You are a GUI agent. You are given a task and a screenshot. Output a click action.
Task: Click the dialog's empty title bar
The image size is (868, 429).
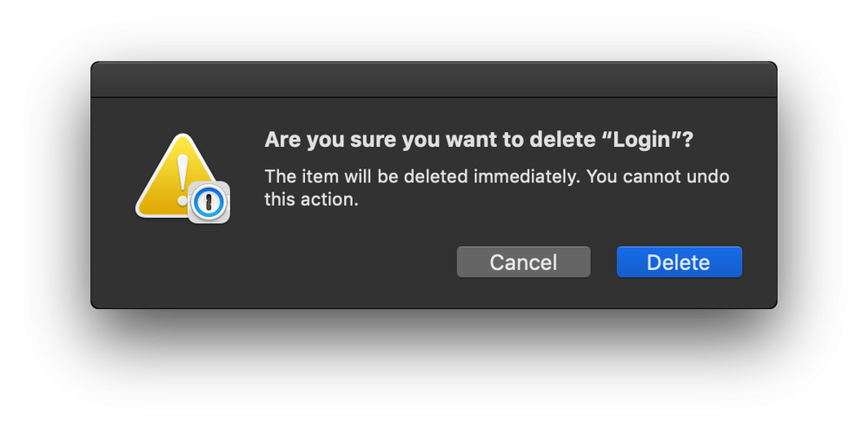tap(433, 80)
